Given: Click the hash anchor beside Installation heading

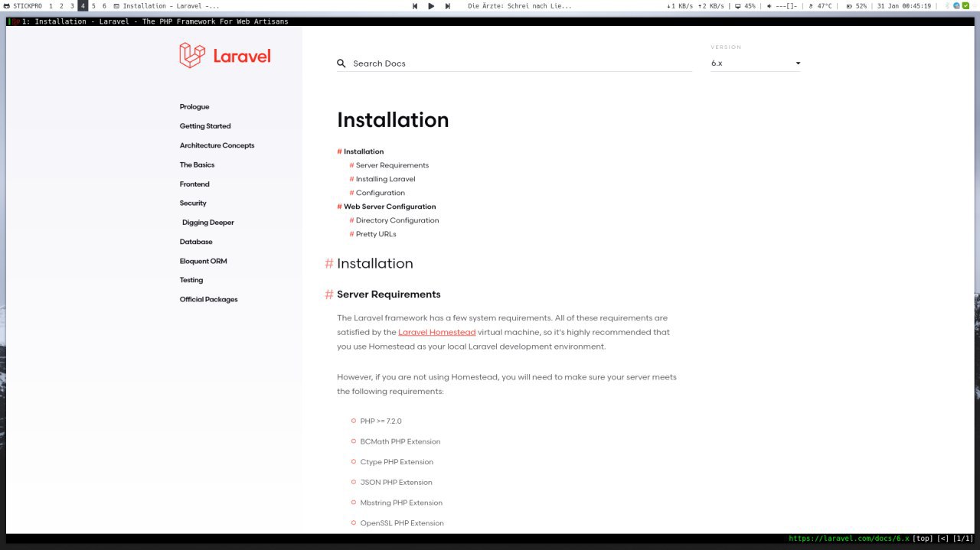Looking at the screenshot, I should point(329,263).
